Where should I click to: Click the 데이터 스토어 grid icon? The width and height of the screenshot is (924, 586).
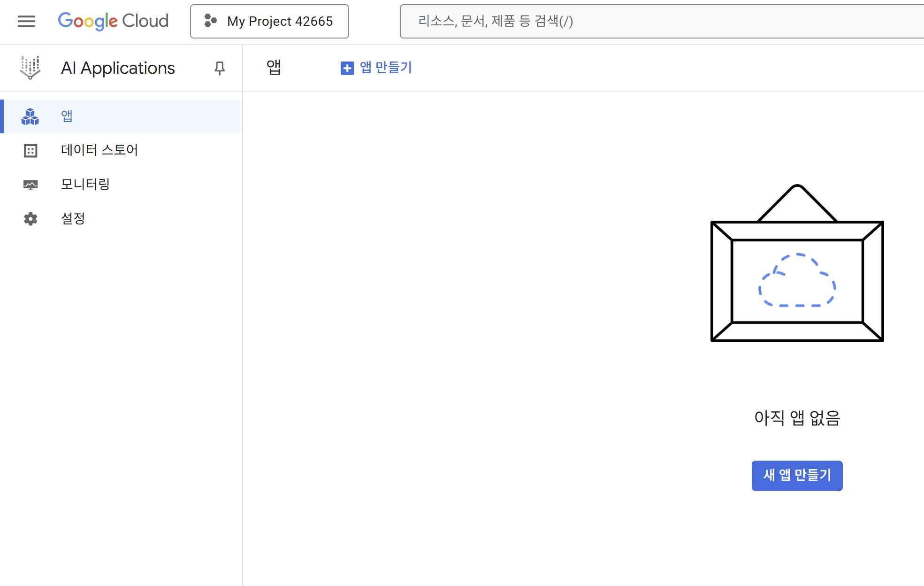pos(31,151)
